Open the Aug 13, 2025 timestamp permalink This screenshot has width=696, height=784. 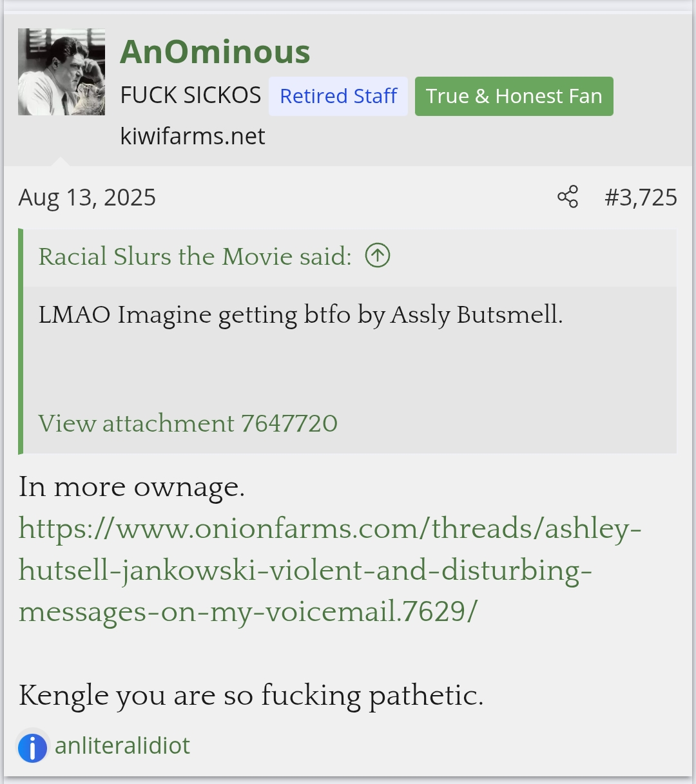(x=87, y=197)
